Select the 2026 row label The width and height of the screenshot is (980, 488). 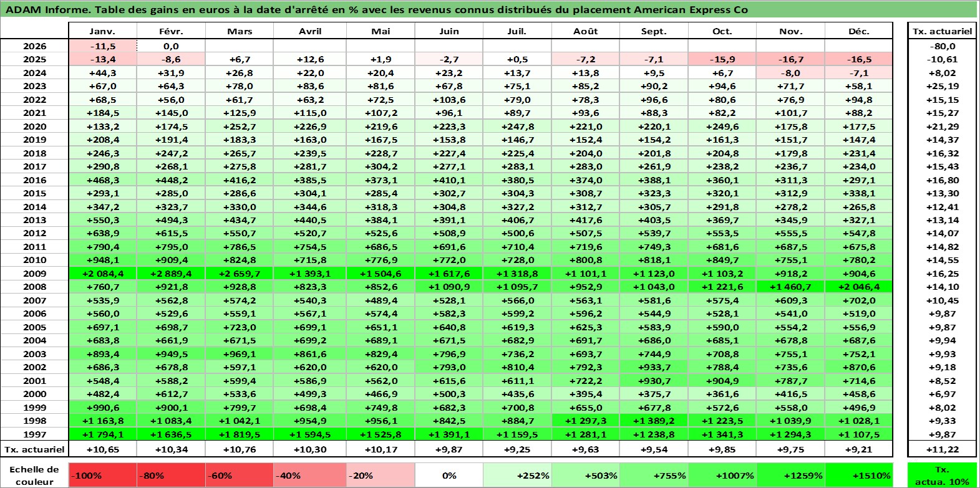click(34, 46)
